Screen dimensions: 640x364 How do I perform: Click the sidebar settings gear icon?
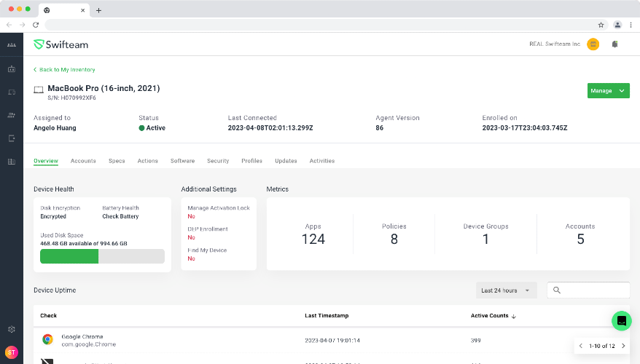(x=12, y=329)
